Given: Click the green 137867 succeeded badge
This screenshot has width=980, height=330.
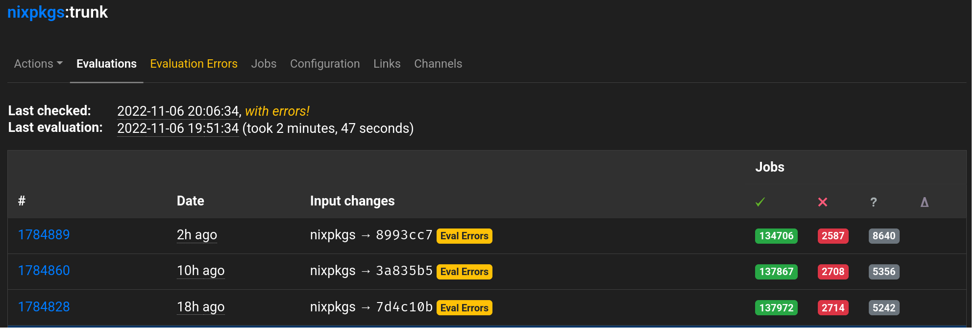Looking at the screenshot, I should pyautogui.click(x=776, y=272).
